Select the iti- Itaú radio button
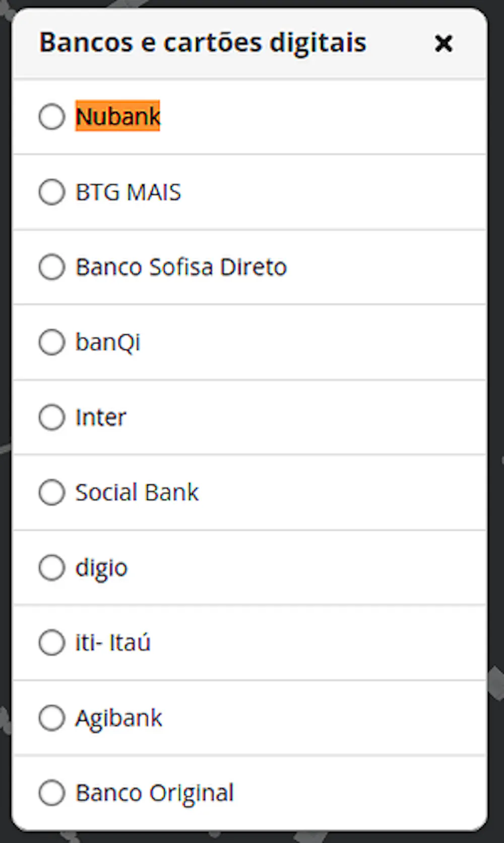Screen dimensions: 504x843 (x=52, y=643)
